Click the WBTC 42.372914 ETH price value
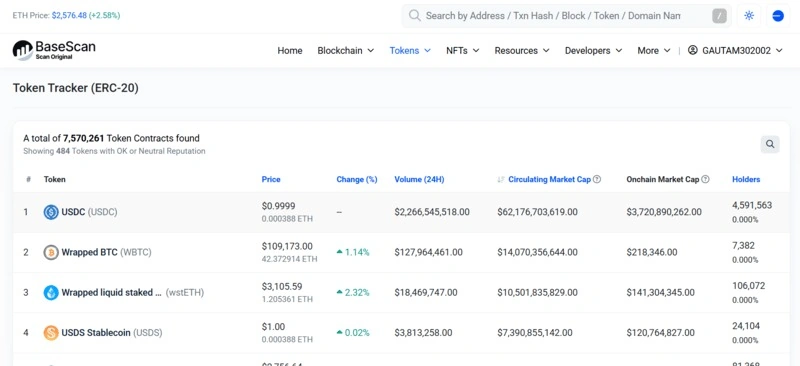This screenshot has height=366, width=800. point(289,259)
